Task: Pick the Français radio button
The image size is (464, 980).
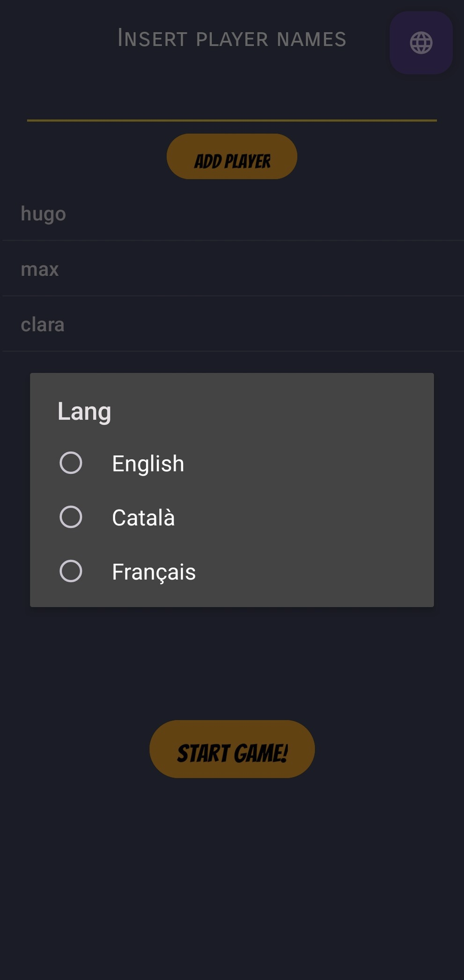Action: [x=71, y=571]
